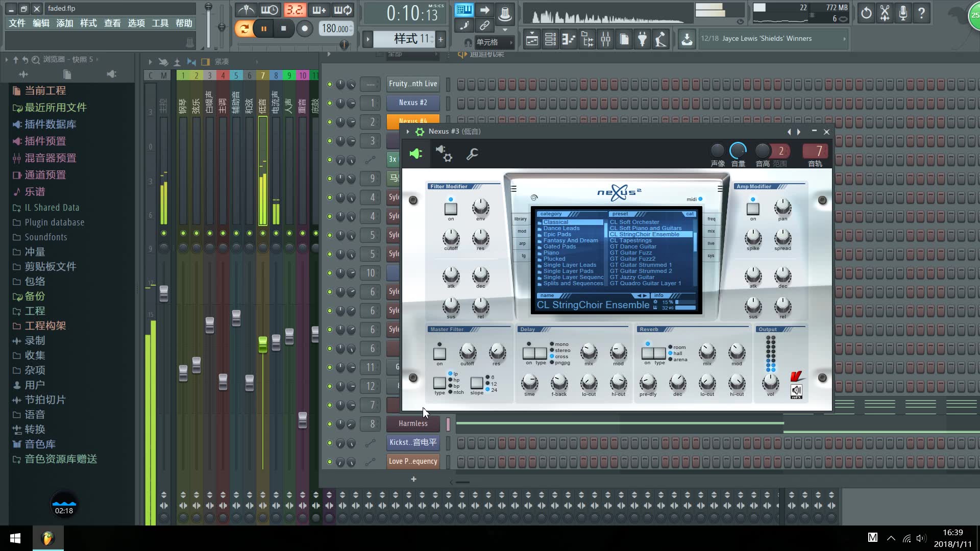Select stereo mode in the Nexus Delay section
The height and width of the screenshot is (551, 980).
[552, 350]
